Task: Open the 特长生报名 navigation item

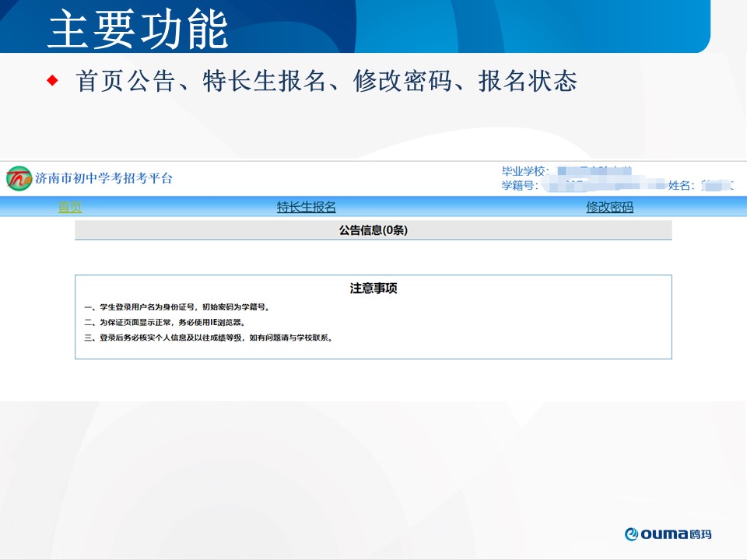Action: click(307, 207)
